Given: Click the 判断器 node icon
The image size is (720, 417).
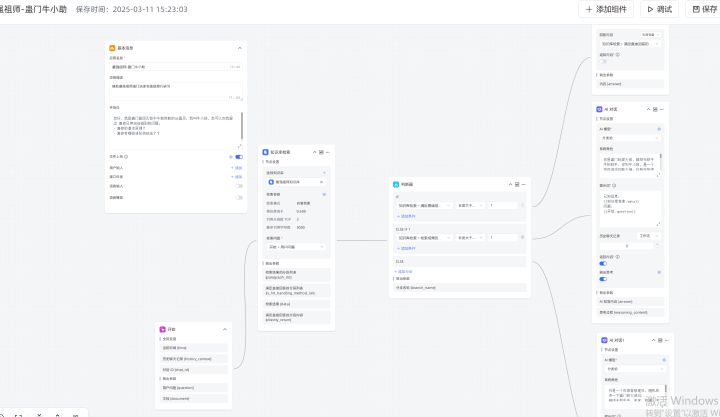Looking at the screenshot, I should 397,184.
